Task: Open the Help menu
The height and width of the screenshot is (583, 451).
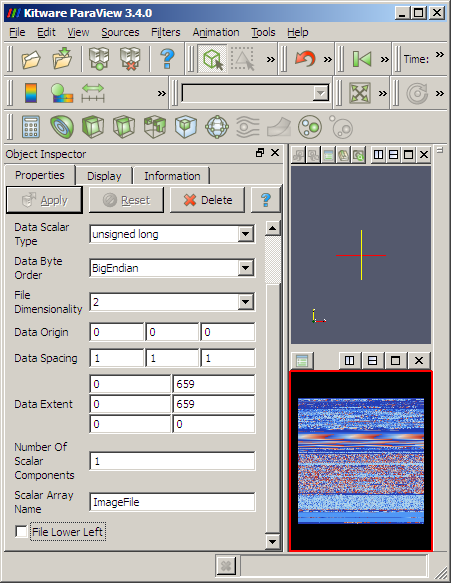Action: click(x=297, y=32)
